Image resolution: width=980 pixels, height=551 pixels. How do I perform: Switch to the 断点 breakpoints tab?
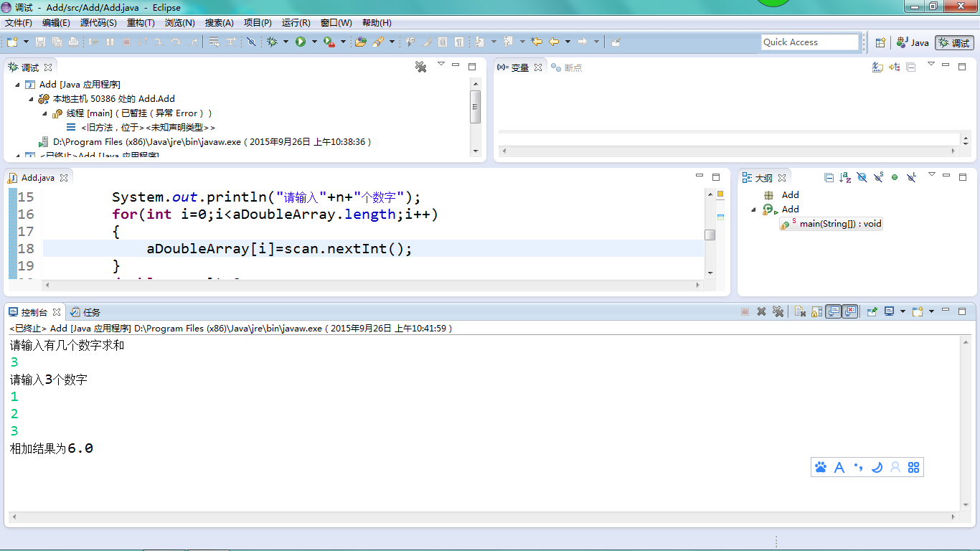(567, 67)
